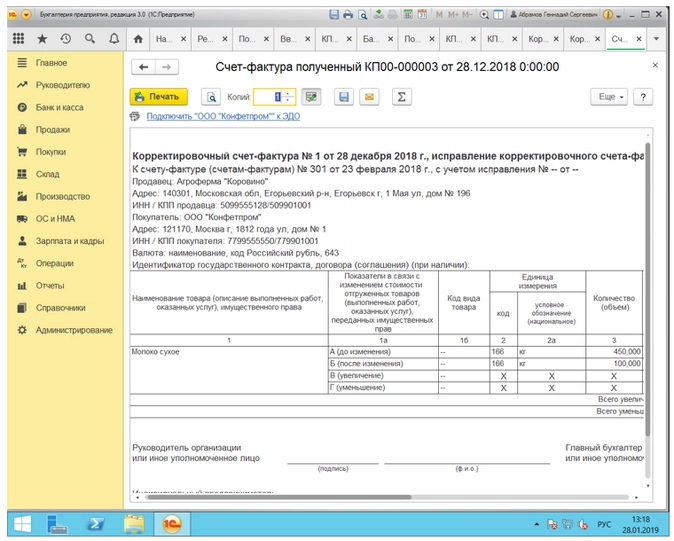This screenshot has height=541, width=674.
Task: Save the document with the form's floppy icon
Action: click(x=344, y=97)
